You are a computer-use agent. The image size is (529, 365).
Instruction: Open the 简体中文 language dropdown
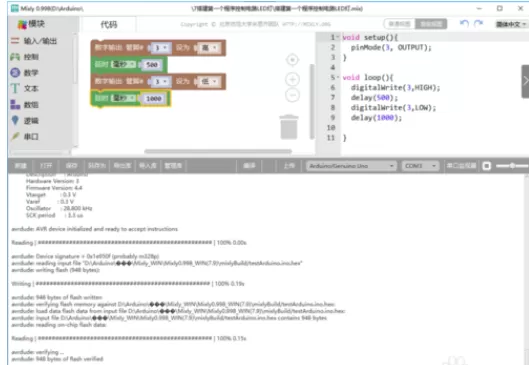[511, 24]
